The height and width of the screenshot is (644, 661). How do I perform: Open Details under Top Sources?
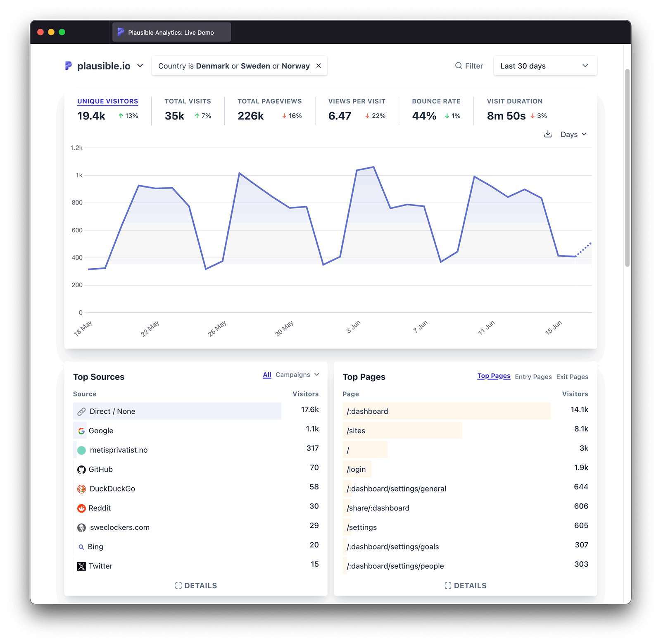[196, 585]
